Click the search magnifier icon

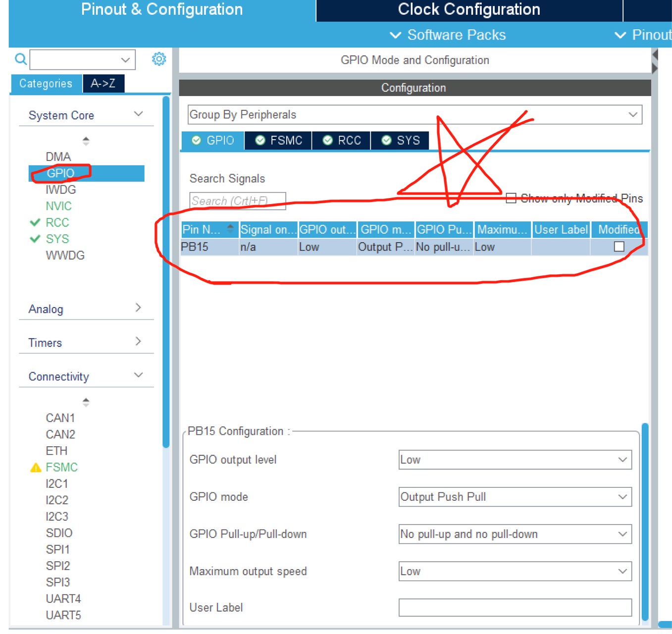coord(20,59)
